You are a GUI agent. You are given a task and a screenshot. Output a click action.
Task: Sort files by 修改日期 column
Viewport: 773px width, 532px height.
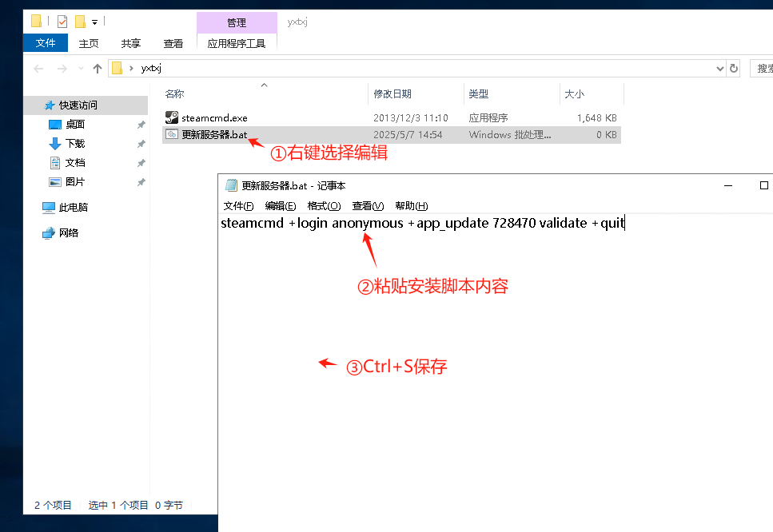[x=392, y=93]
